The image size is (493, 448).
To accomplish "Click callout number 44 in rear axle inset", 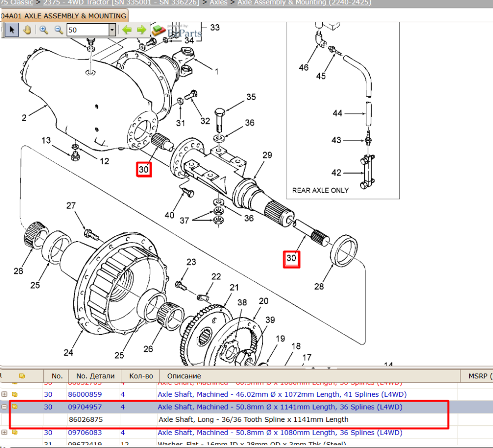I will coord(337,113).
